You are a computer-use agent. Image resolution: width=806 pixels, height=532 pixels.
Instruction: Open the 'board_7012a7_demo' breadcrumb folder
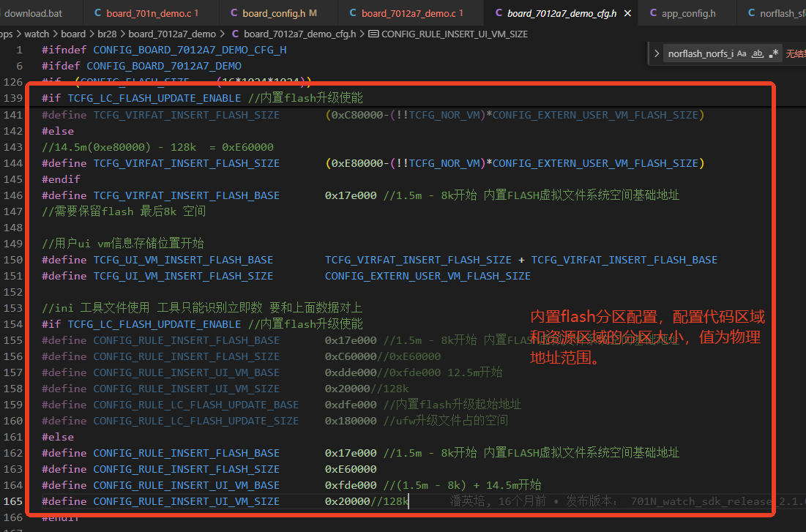(172, 34)
